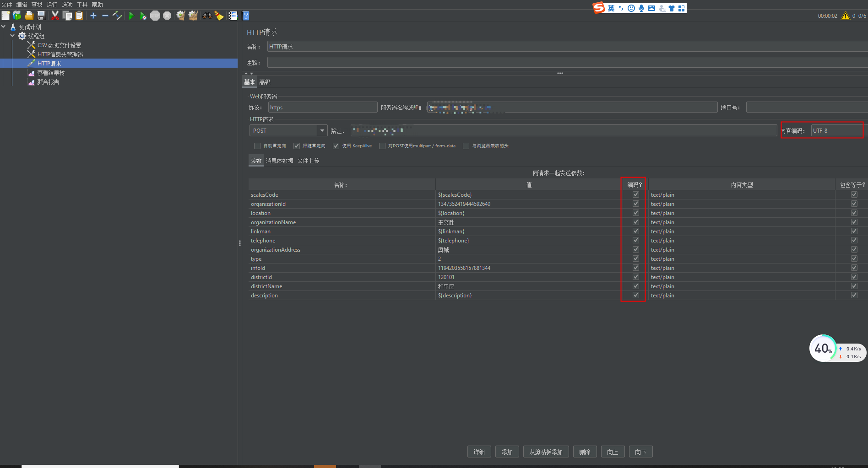The height and width of the screenshot is (468, 868).
Task: Save the test plan with floppy icon
Action: tap(41, 16)
